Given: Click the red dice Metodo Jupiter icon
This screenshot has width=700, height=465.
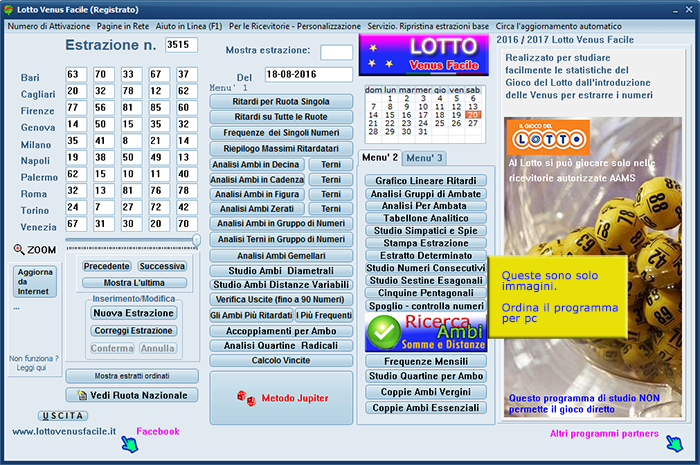Looking at the screenshot, I should point(246,398).
